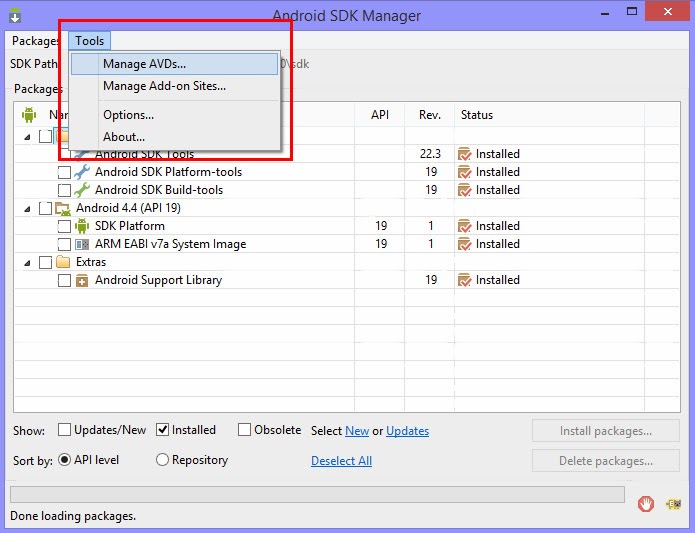The height and width of the screenshot is (533, 695).
Task: Click the New link
Action: [357, 431]
